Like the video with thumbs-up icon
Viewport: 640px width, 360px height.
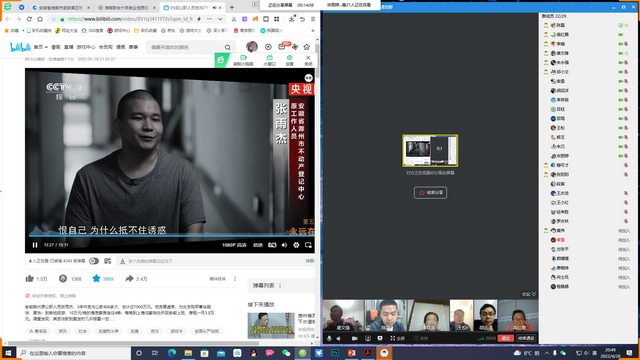click(29, 278)
